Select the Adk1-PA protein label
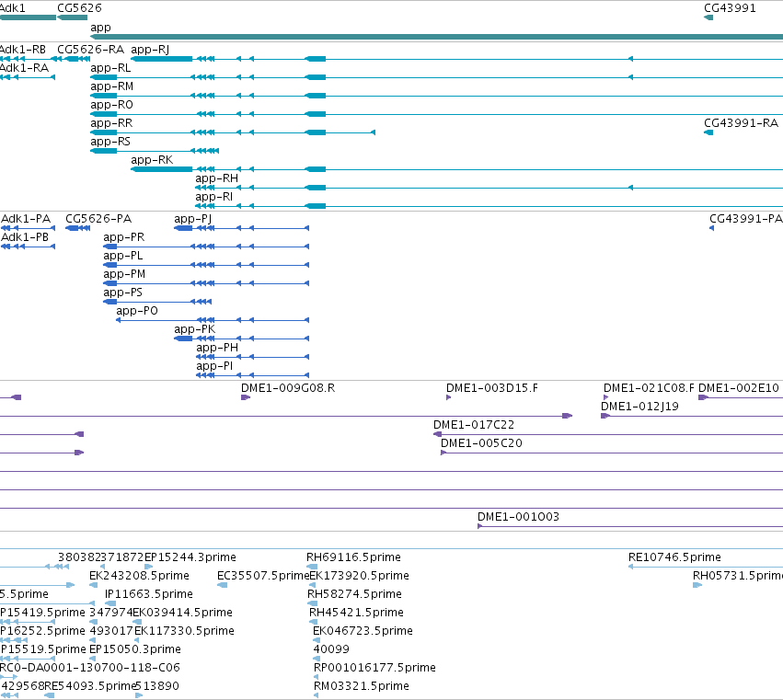The width and height of the screenshot is (783, 700). pyautogui.click(x=26, y=219)
